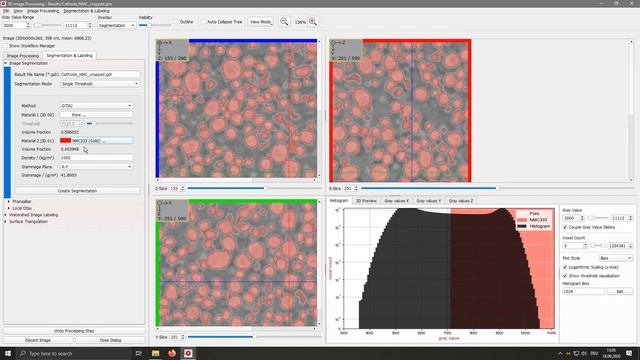Screen dimensions: 640x360
Task: Open the Image Processing menu
Action: 43,11
